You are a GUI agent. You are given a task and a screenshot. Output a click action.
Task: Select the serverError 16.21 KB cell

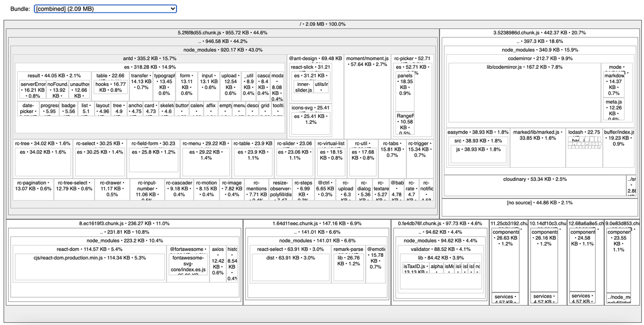coord(33,91)
